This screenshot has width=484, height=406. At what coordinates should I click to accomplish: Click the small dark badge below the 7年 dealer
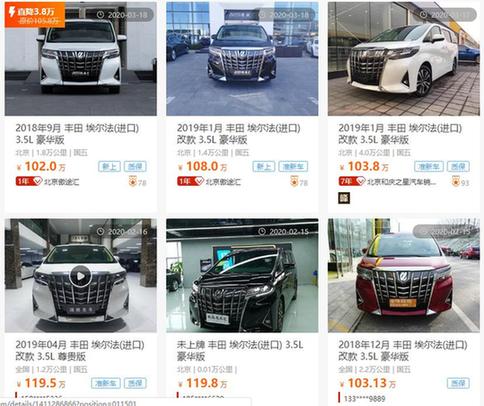click(344, 198)
